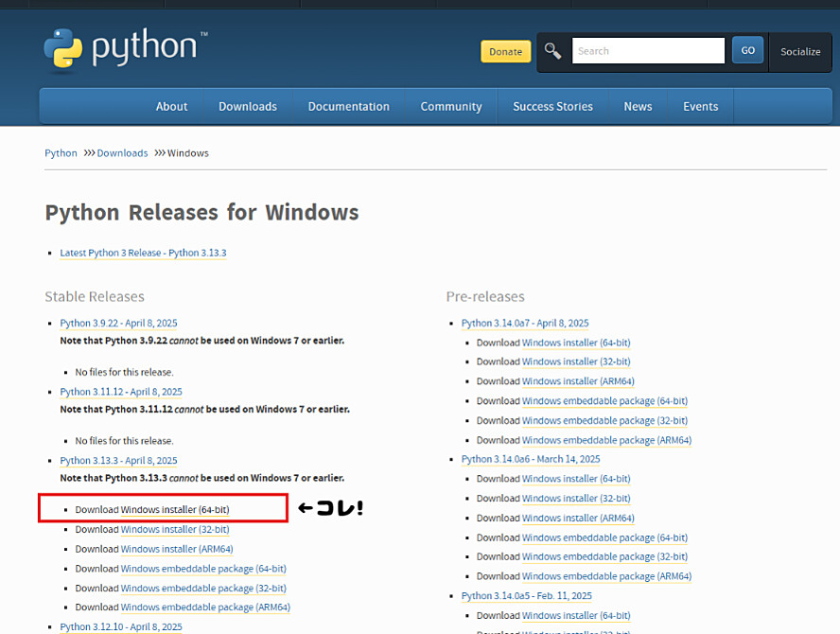Download 3.14.0a7 Windows installer (64-bit)

click(x=576, y=343)
